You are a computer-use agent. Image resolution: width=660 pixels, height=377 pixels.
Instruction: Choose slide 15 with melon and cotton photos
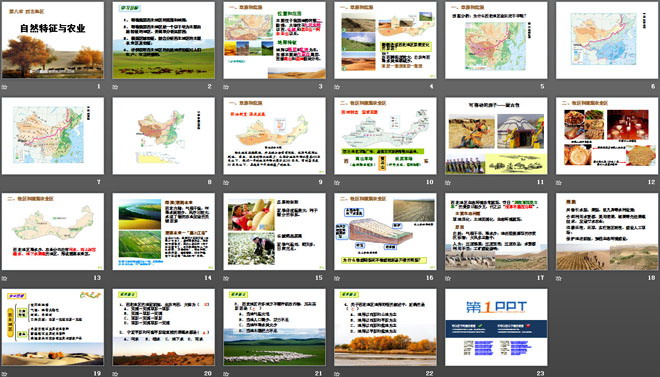(x=274, y=231)
